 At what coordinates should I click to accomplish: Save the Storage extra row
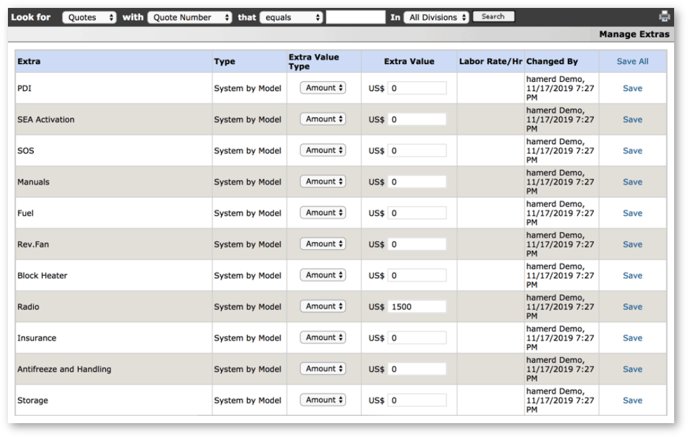[632, 400]
